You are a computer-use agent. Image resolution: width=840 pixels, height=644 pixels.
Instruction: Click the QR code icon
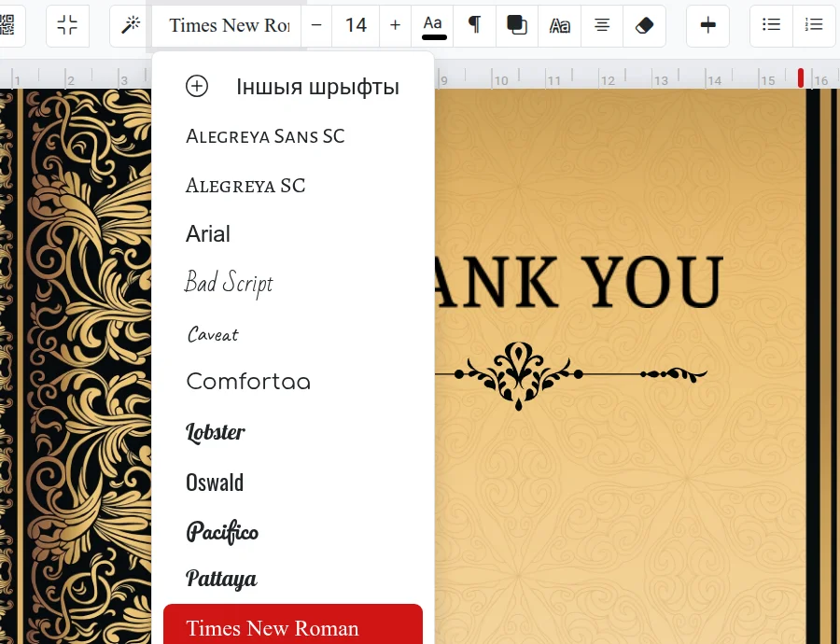[7, 25]
